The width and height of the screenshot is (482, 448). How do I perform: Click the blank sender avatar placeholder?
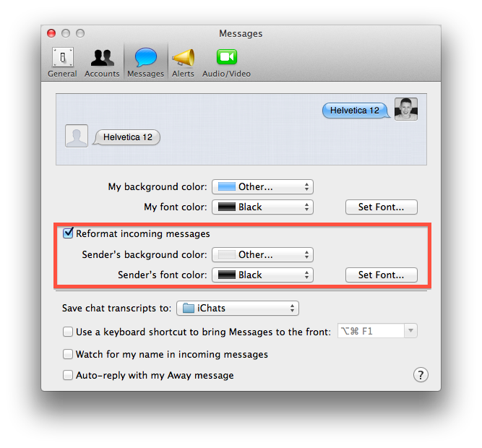77,136
